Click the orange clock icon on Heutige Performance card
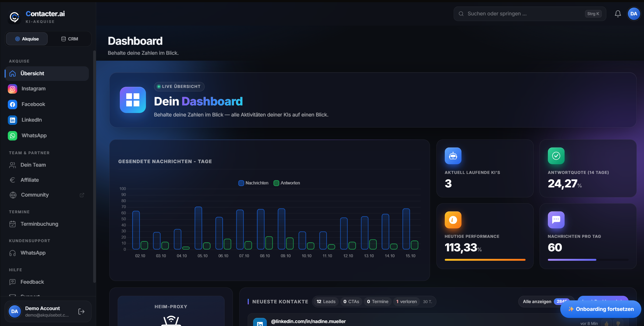The image size is (644, 326). point(453,220)
